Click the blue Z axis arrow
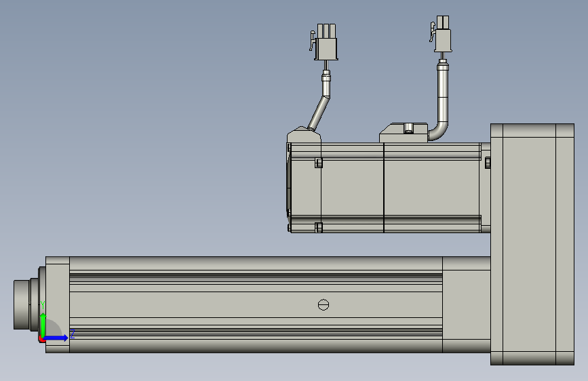The width and height of the screenshot is (588, 381). coord(56,338)
